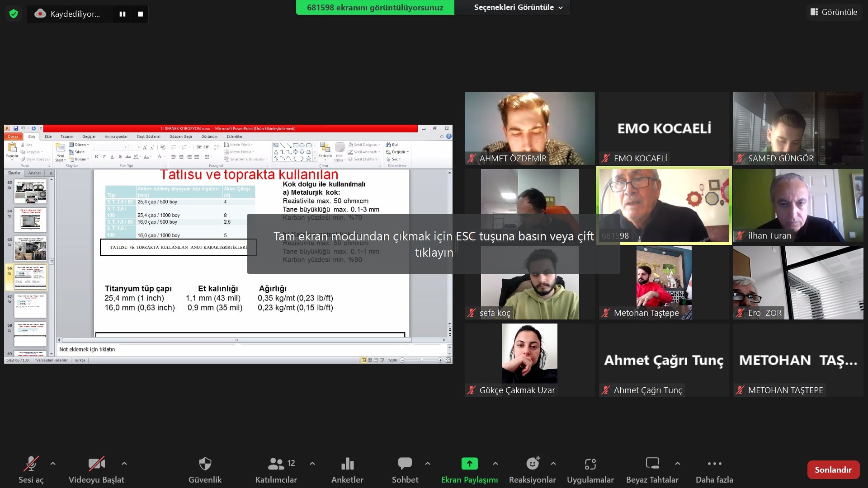Click the PowerPoint save disk icon
Screen dimensions: 868x488
16,128
